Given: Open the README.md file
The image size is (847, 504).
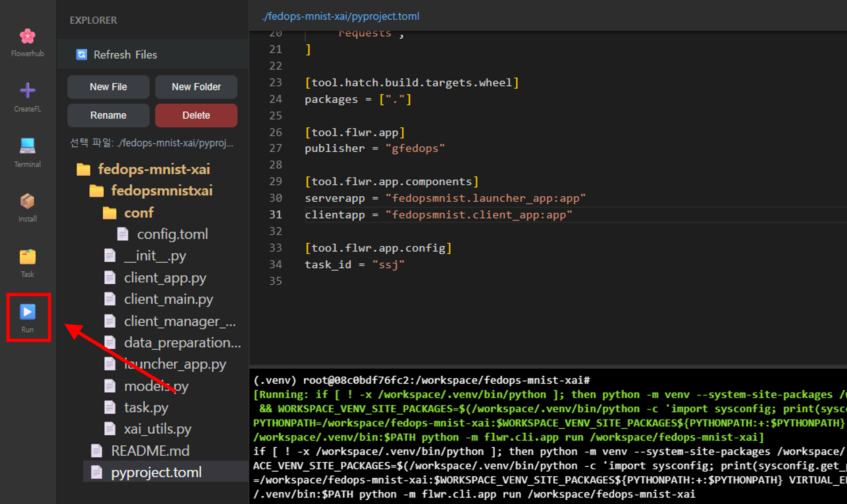Looking at the screenshot, I should coord(150,451).
